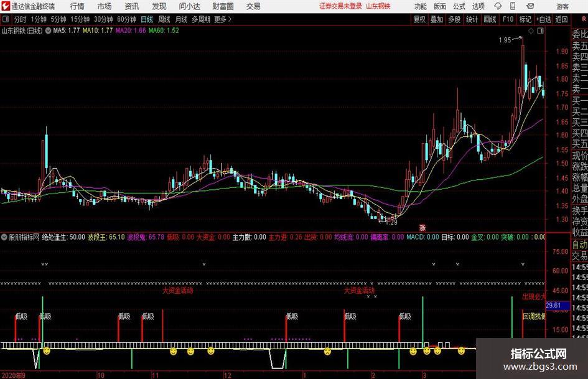
Task: Select the 日线 daily tab
Action: tap(147, 19)
